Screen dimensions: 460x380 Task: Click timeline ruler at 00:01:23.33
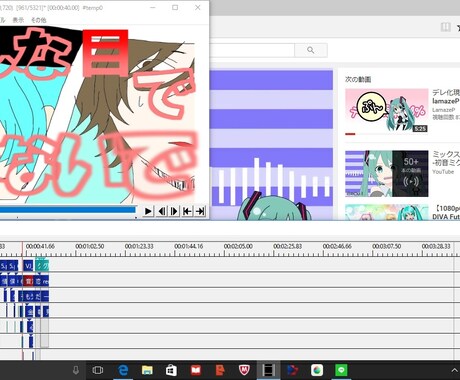tap(139, 246)
